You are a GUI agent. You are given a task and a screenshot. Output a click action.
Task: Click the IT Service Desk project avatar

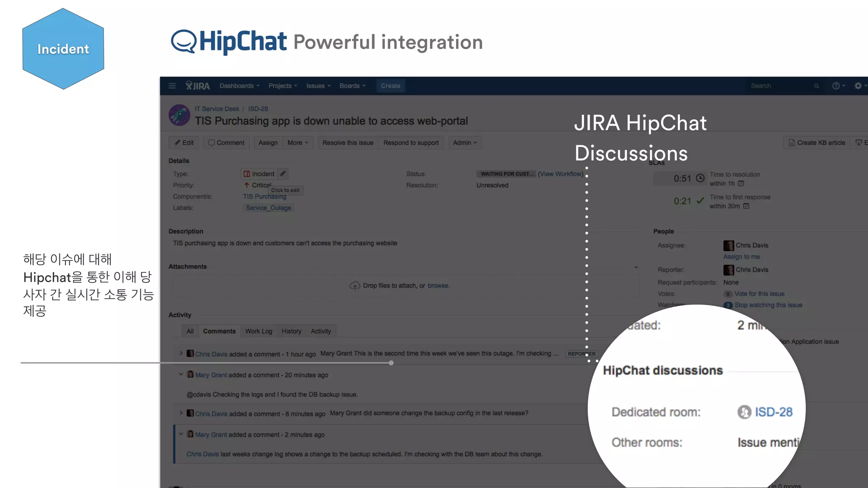coord(179,115)
